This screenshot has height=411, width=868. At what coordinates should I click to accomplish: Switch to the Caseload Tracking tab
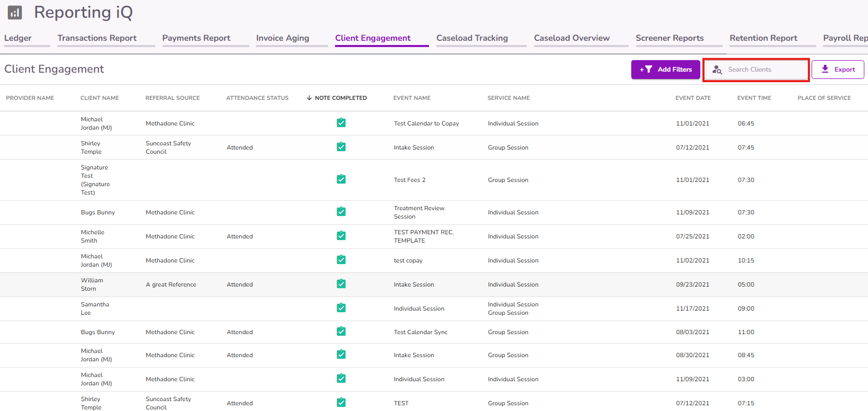click(472, 38)
